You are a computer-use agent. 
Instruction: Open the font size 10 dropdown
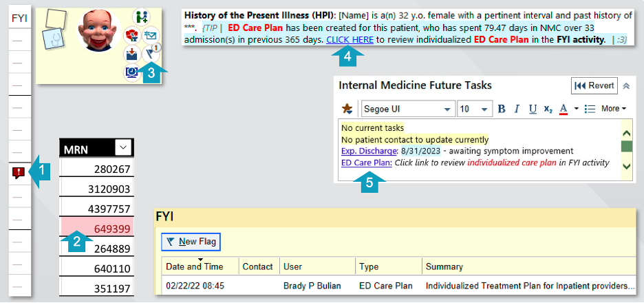(x=474, y=109)
